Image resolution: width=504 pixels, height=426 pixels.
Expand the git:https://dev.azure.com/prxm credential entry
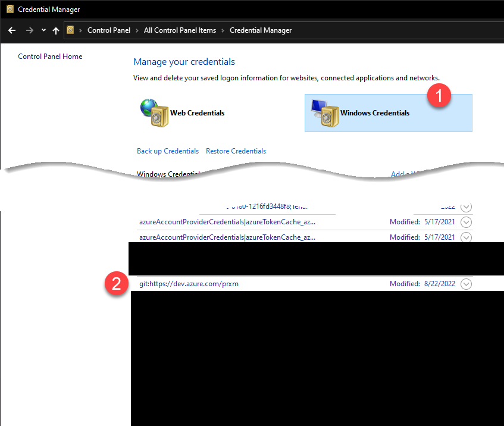coord(466,284)
